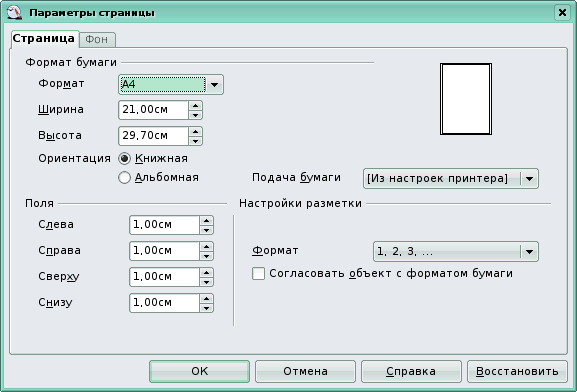Image resolution: width=577 pixels, height=392 pixels.
Task: Enable Согласовать объект с форматом бумаги checkbox
Action: 258,274
